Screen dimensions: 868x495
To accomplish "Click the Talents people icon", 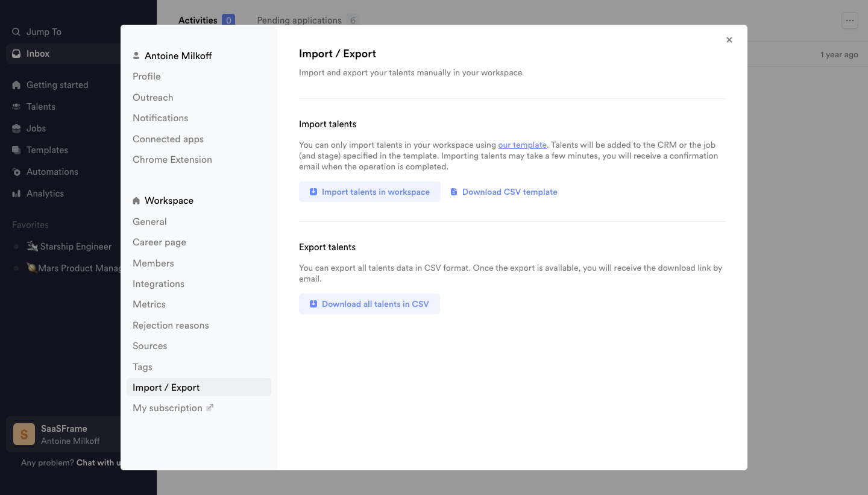I will (x=16, y=107).
